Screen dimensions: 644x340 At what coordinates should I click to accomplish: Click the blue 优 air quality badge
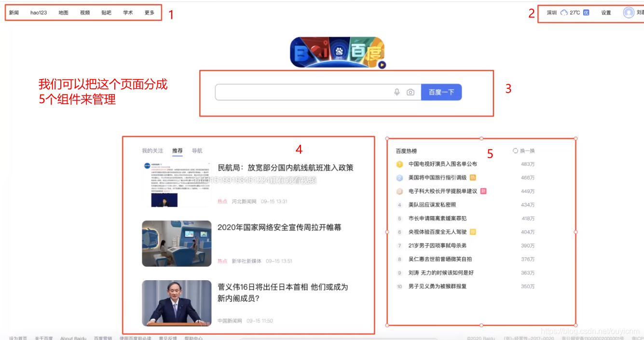(586, 13)
